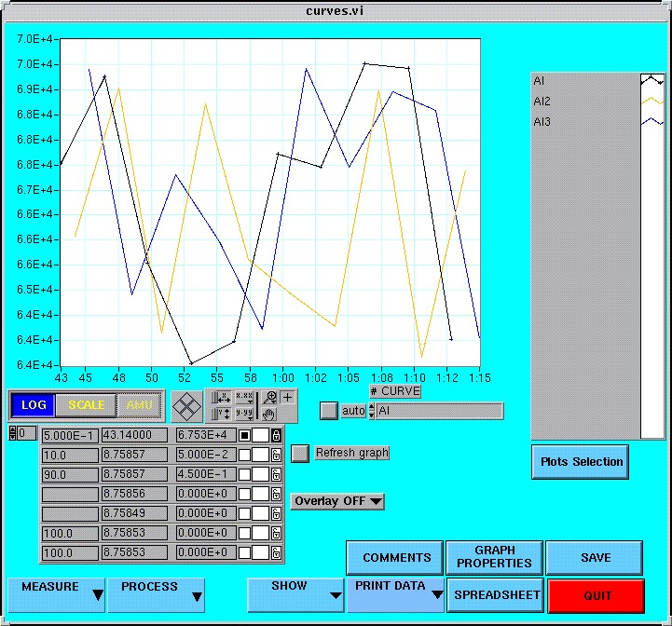Viewport: 672px width, 626px height.
Task: Open the PRINT DATA menu
Action: tap(395, 594)
